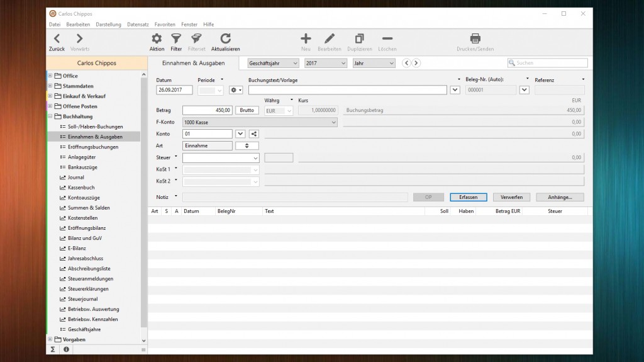Click the Verwerfen button
The width and height of the screenshot is (644, 362).
click(511, 197)
